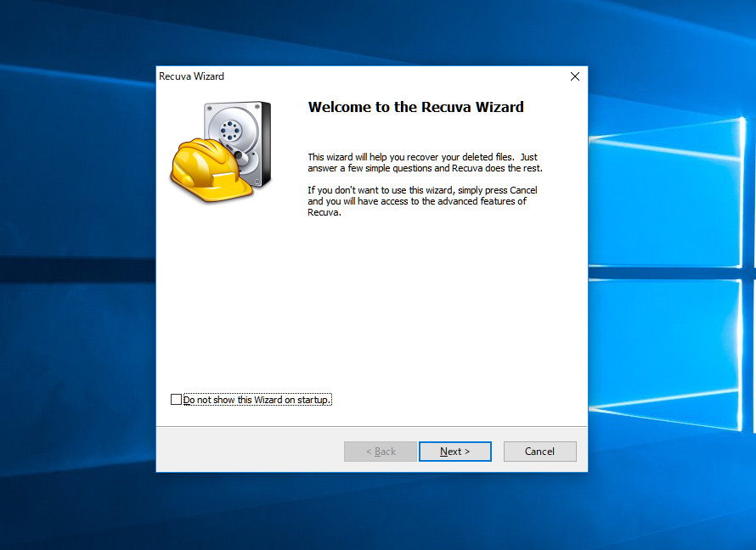
Task: Click the Next button
Action: 455,452
